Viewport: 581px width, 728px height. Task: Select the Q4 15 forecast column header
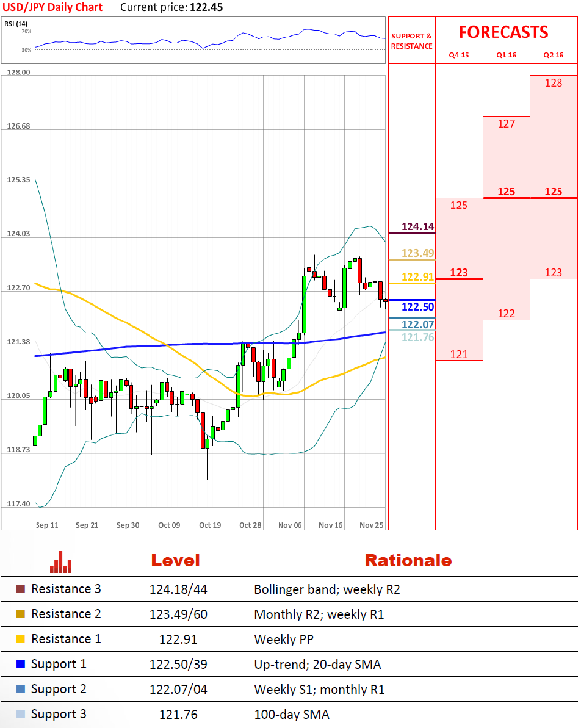[459, 55]
